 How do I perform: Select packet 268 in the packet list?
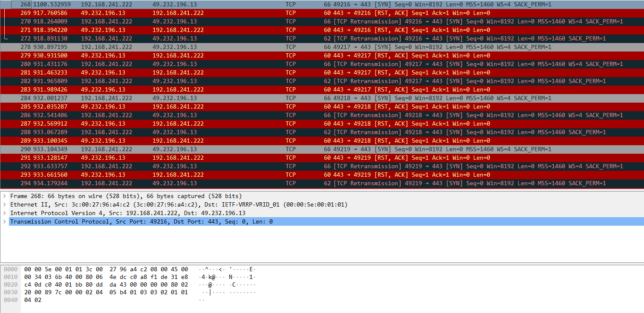322,4
